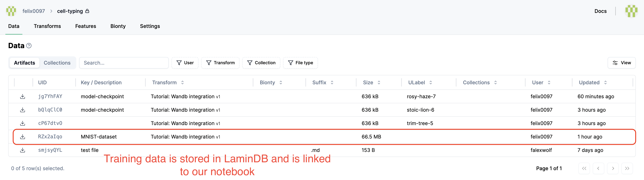The width and height of the screenshot is (644, 180).
Task: Download the smjsyQYL test file artifact
Action: coord(23,150)
